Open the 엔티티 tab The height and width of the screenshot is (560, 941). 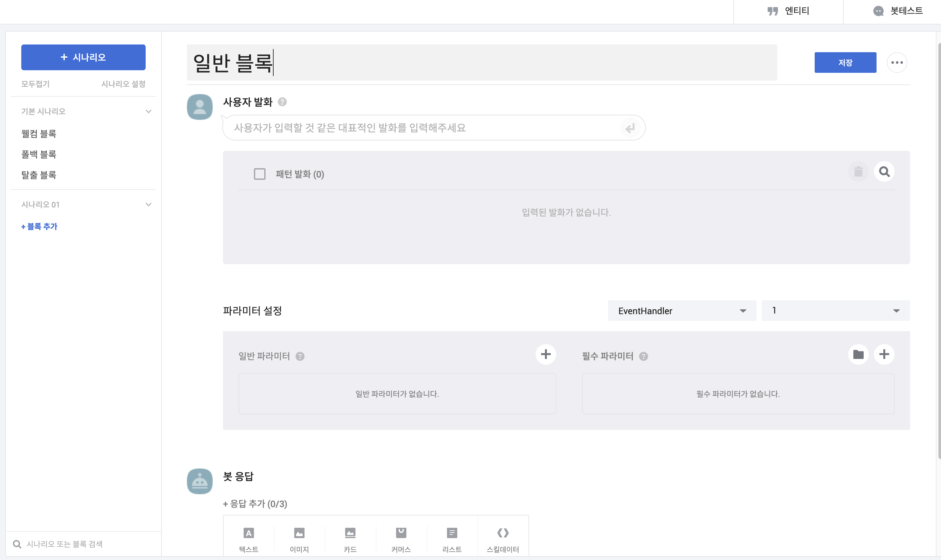788,11
